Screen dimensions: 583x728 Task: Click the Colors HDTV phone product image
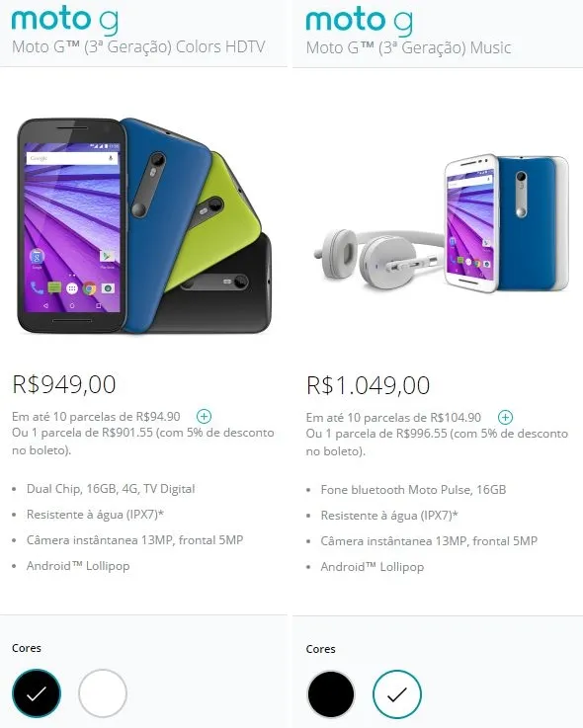(x=144, y=225)
